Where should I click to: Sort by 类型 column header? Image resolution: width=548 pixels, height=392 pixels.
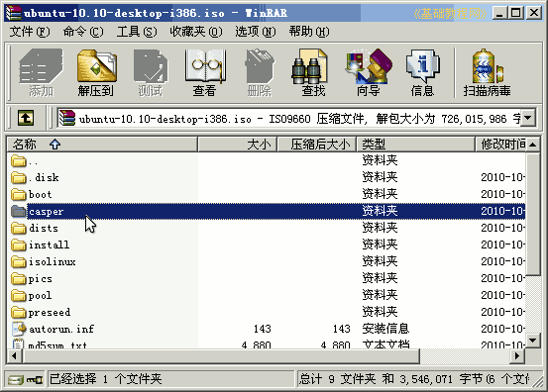[415, 145]
